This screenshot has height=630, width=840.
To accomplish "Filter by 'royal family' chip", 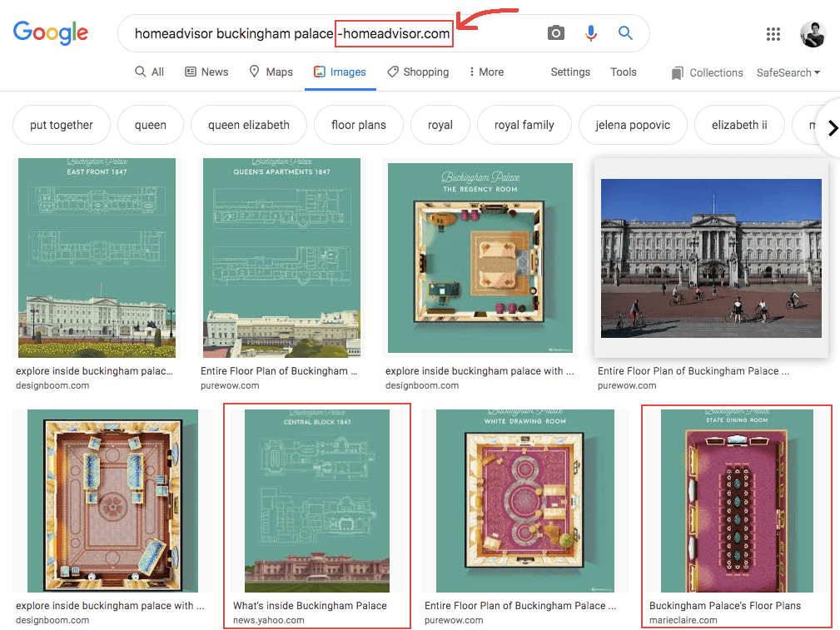I will click(524, 125).
